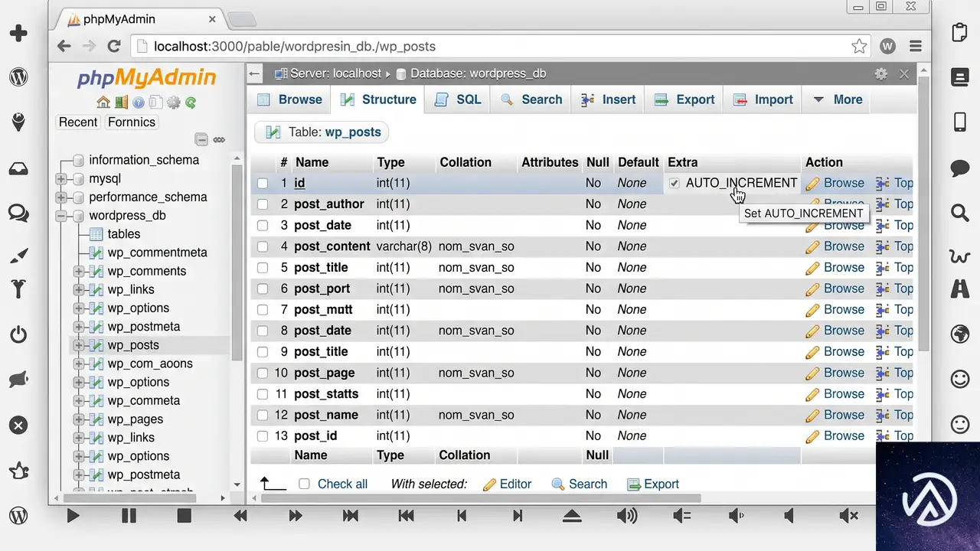
Task: Click Database: wordpress_db breadcrumb link
Action: [471, 74]
